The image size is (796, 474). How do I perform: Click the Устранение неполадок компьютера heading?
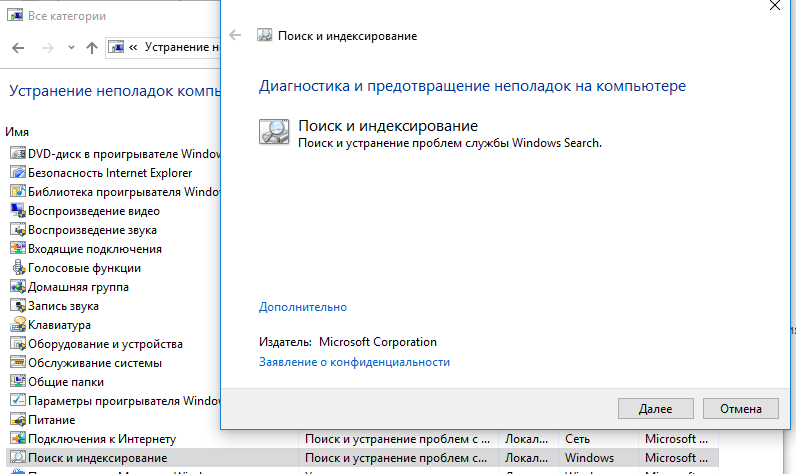pos(115,91)
